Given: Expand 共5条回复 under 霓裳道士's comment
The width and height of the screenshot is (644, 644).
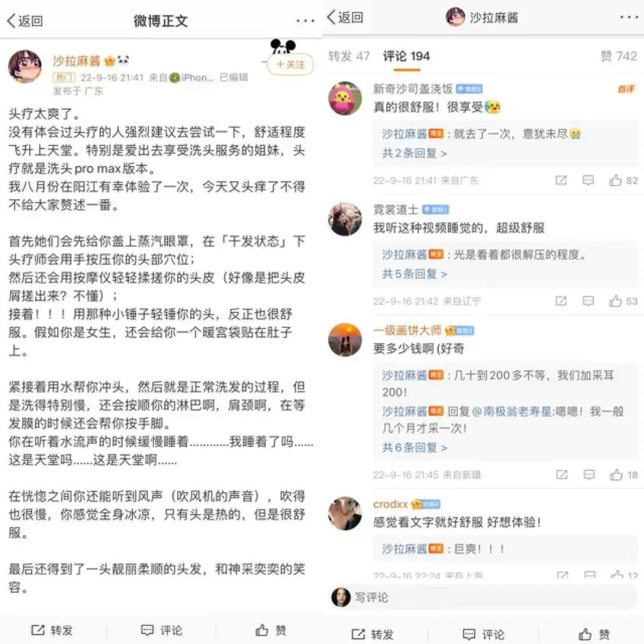Looking at the screenshot, I should 414,274.
